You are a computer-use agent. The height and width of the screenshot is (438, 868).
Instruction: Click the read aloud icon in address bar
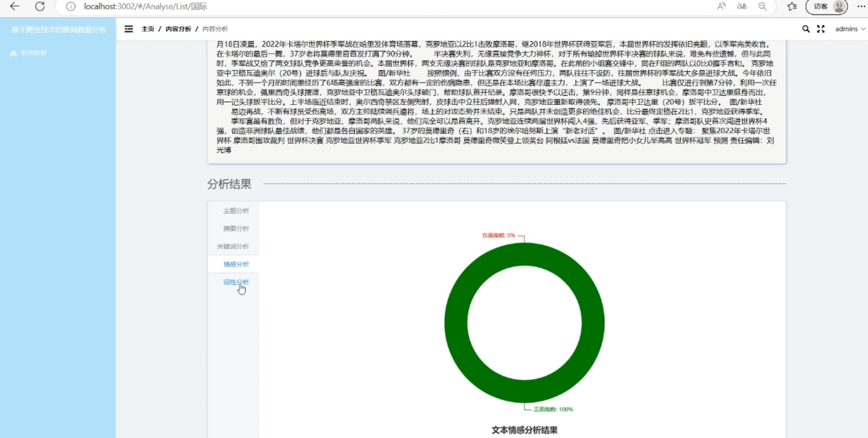point(721,6)
